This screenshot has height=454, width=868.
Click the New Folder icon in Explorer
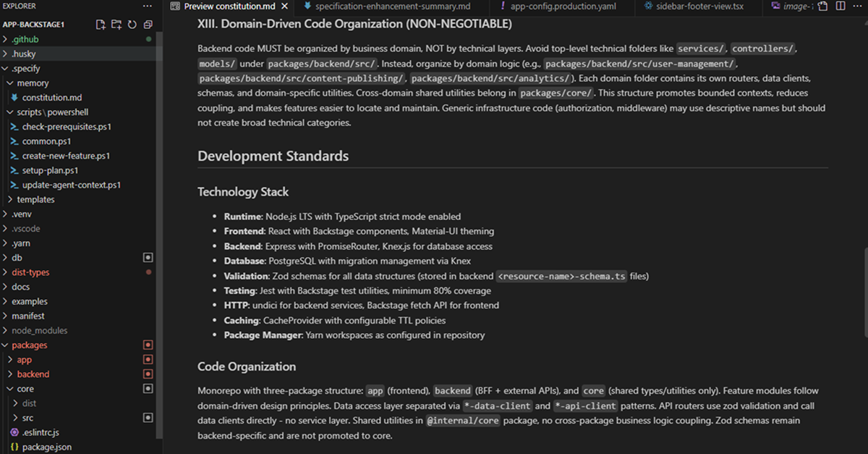[x=116, y=25]
